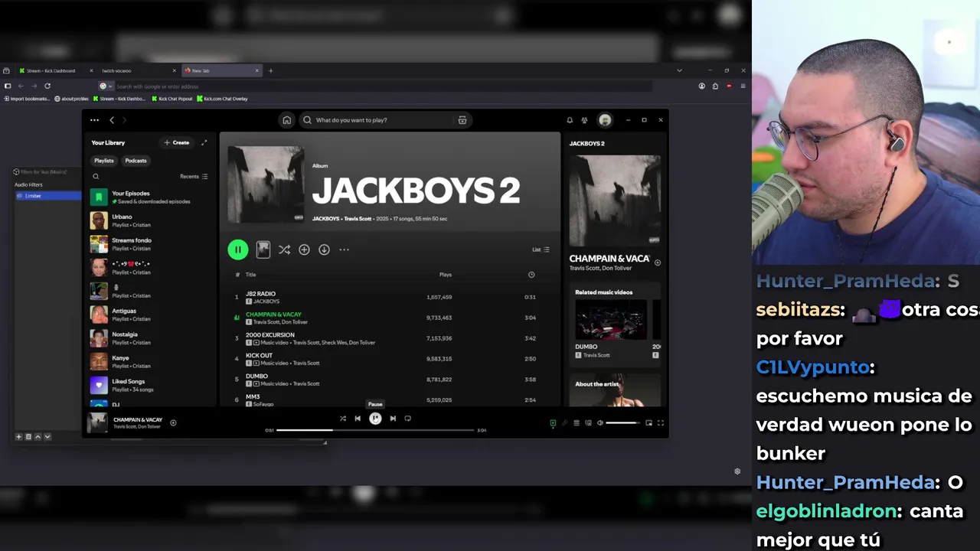Select track 2000 EXCURSION
Viewport: 980px width, 551px height.
(x=389, y=338)
